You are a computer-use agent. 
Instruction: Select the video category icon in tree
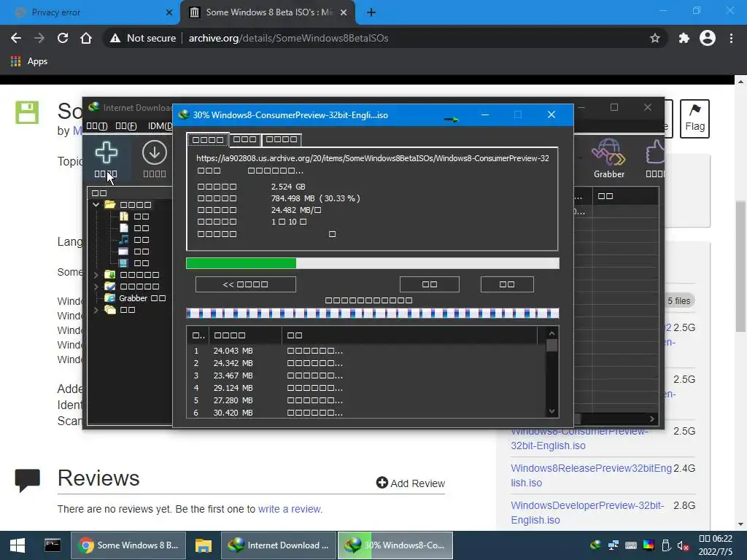click(123, 262)
